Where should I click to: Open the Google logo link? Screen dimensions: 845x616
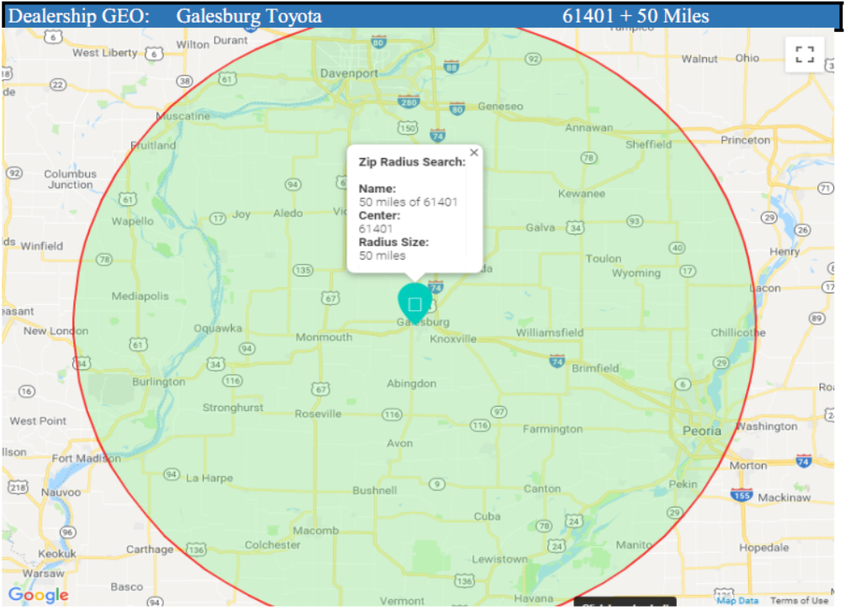39,595
